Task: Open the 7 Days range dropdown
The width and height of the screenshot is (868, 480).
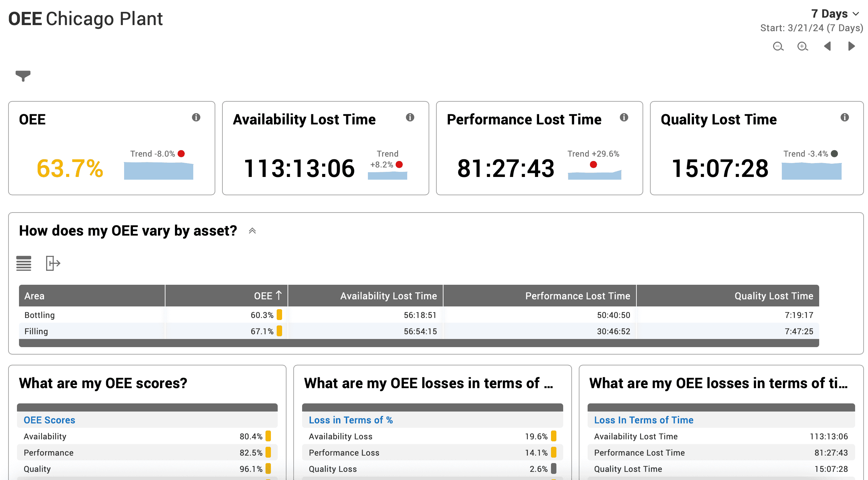Action: pos(835,14)
